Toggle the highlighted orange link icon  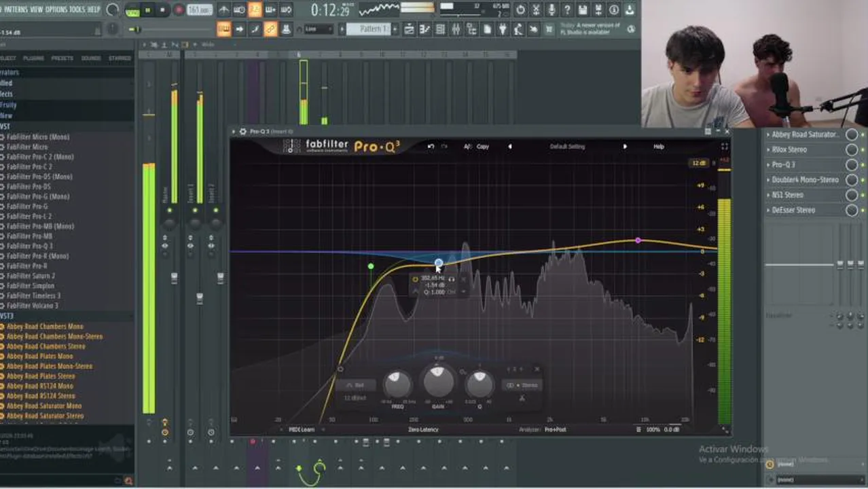(270, 29)
